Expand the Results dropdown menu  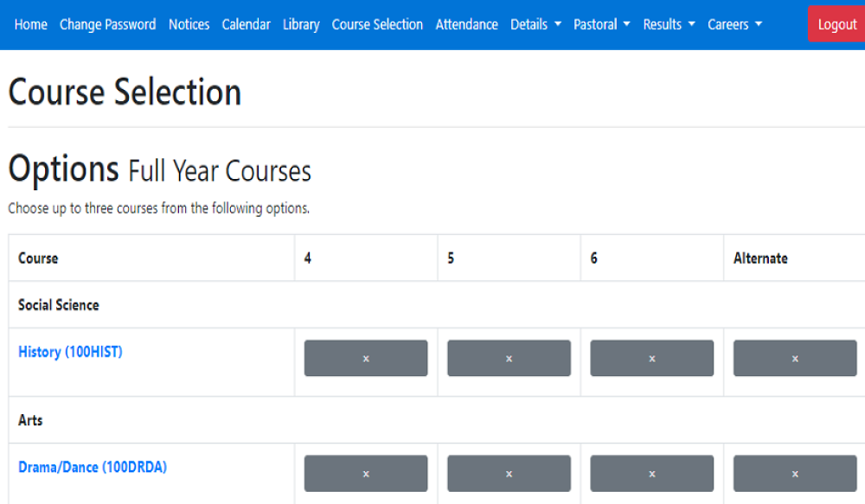(669, 24)
